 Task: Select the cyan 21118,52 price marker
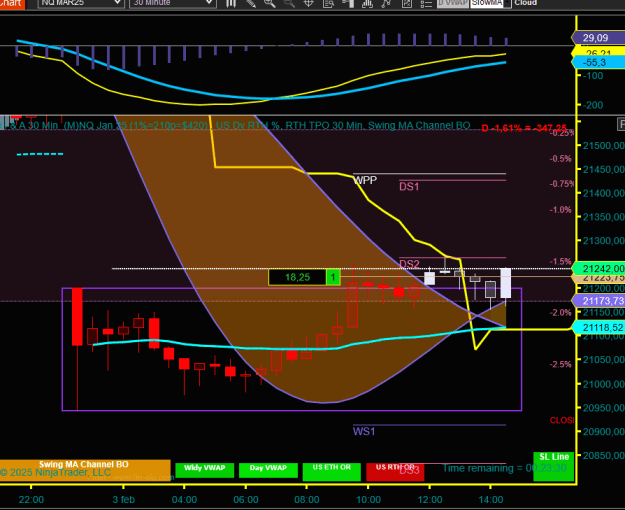point(600,328)
